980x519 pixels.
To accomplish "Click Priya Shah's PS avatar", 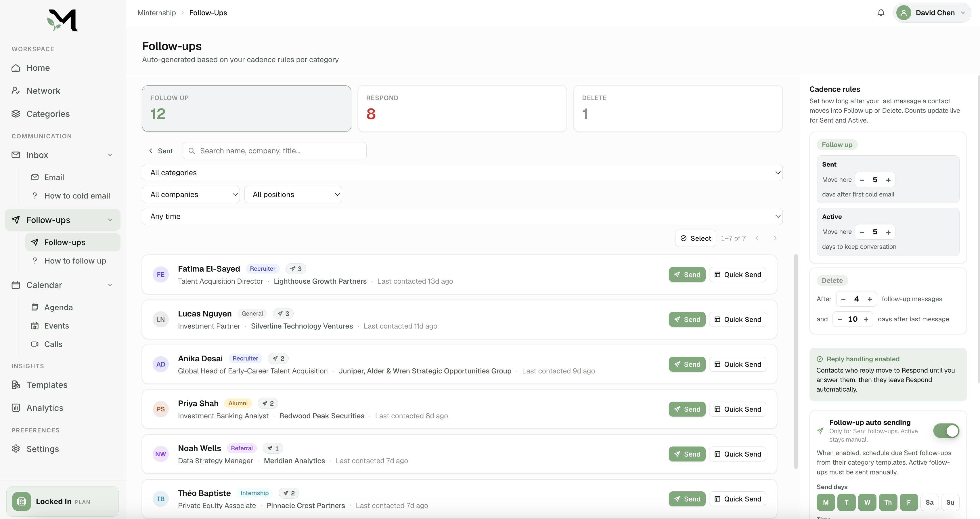I will (x=160, y=409).
